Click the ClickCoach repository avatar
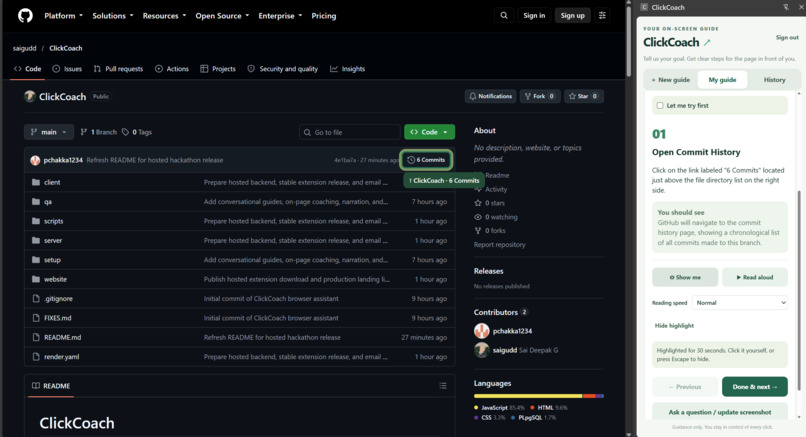Viewport: 806px width, 437px height. [29, 96]
